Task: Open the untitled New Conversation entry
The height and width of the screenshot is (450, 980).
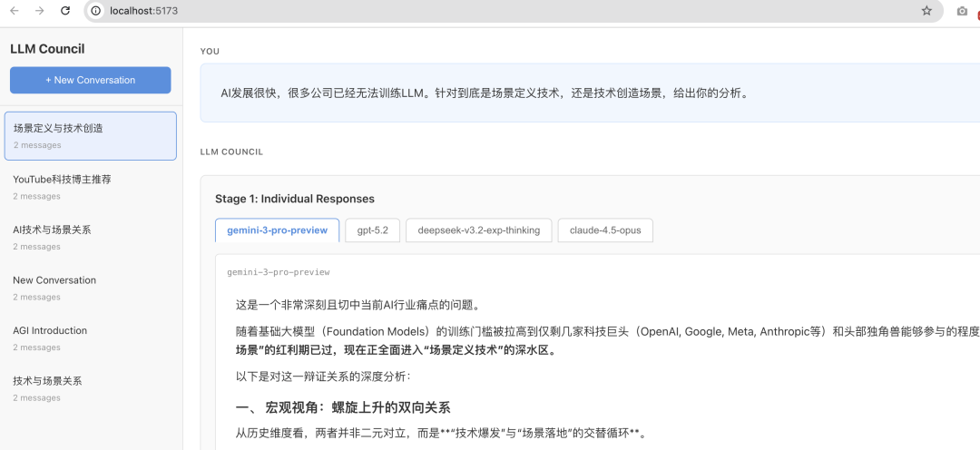Action: pyautogui.click(x=90, y=288)
